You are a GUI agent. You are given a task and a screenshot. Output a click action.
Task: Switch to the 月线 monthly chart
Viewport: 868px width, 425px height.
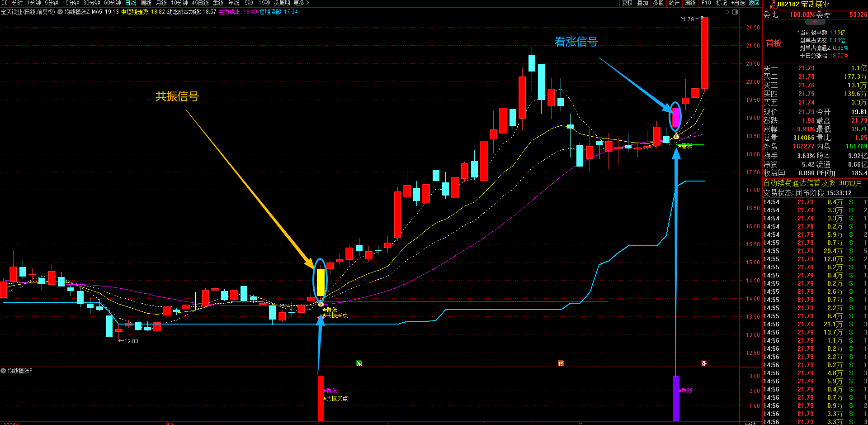161,3
